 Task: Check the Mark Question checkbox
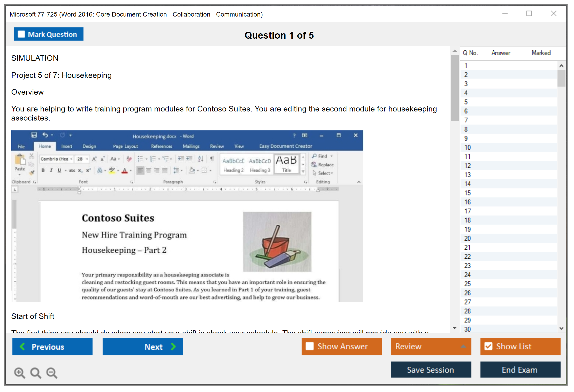pos(21,34)
